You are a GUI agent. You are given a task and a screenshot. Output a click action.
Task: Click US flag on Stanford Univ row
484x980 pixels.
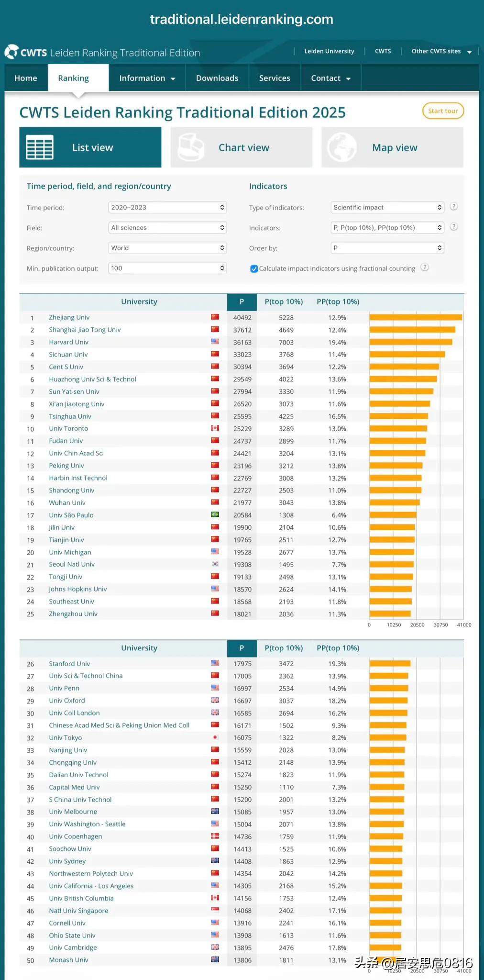point(215,663)
